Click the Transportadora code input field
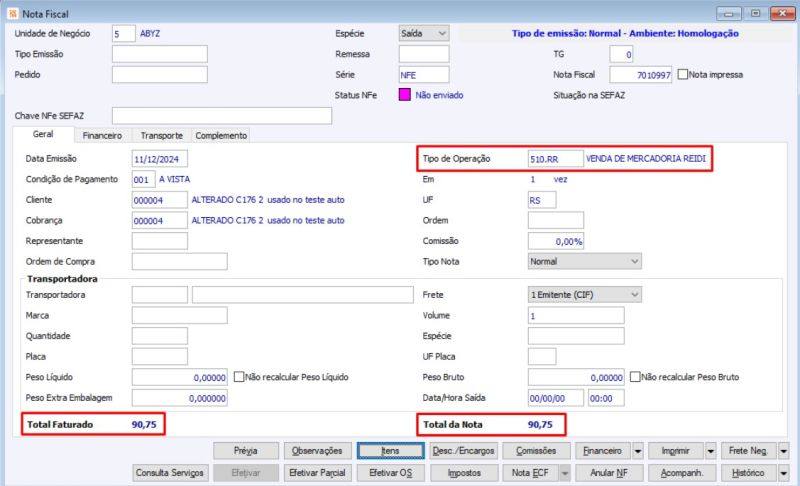The image size is (800, 486). (x=160, y=295)
